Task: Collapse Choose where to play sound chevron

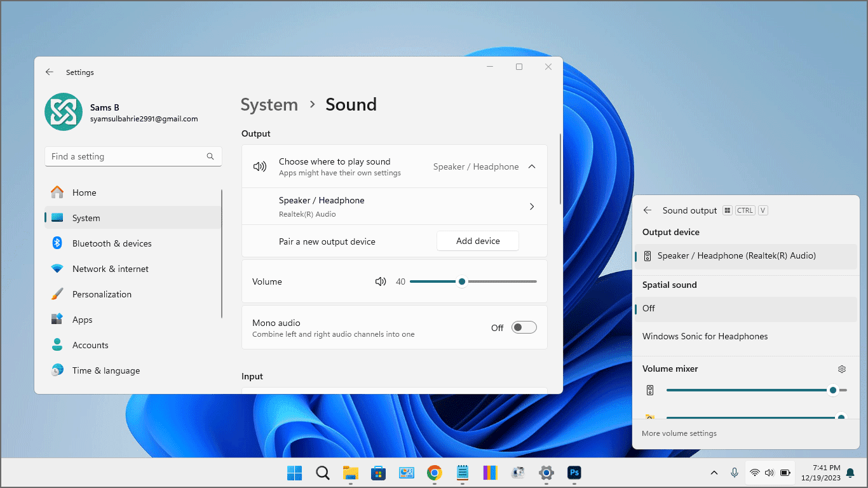Action: tap(532, 166)
